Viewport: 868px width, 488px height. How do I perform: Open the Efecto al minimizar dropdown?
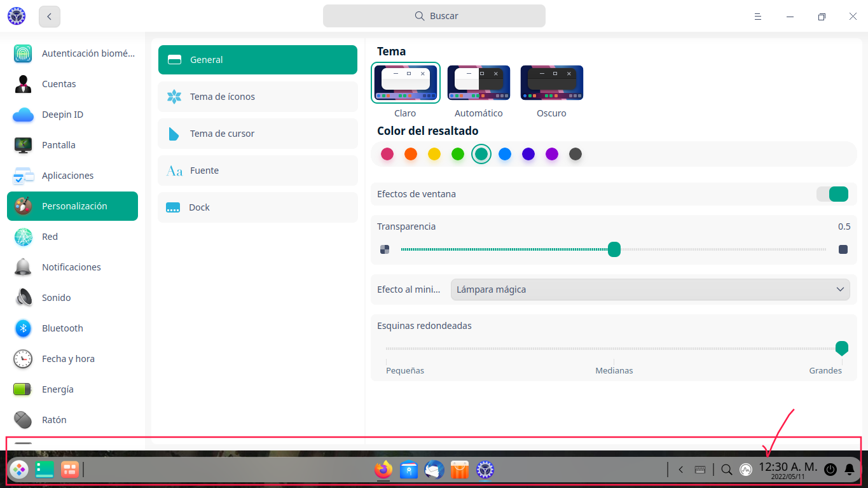point(650,289)
